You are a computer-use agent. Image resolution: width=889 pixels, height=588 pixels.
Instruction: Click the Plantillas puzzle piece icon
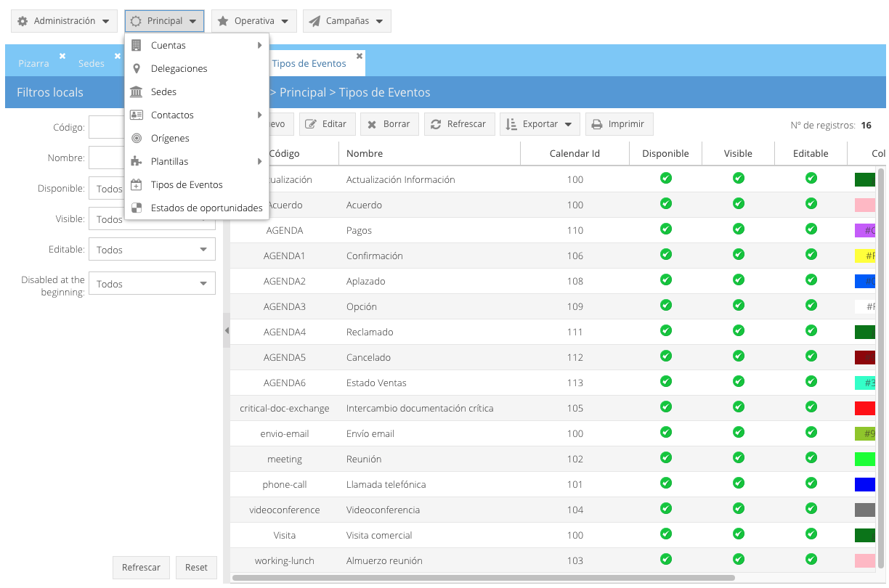pyautogui.click(x=136, y=161)
